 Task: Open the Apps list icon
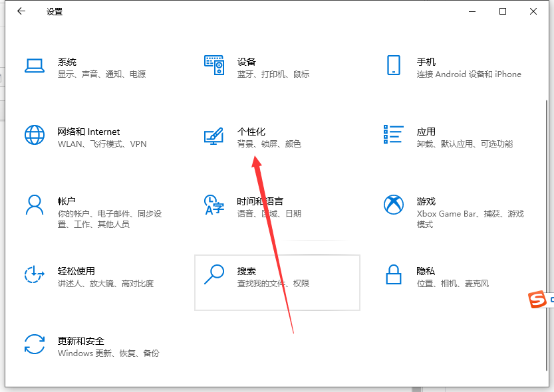click(x=393, y=134)
